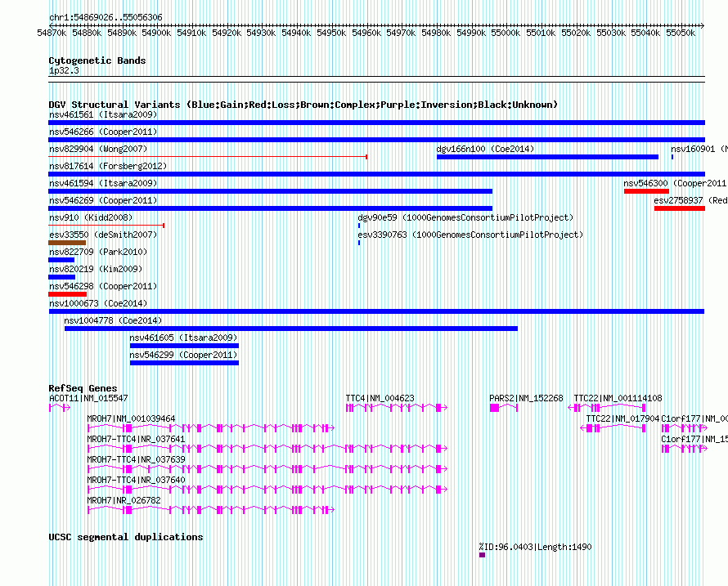Click the nsv546269 (Cooper2011) label
This screenshot has width=728, height=586.
point(103,200)
